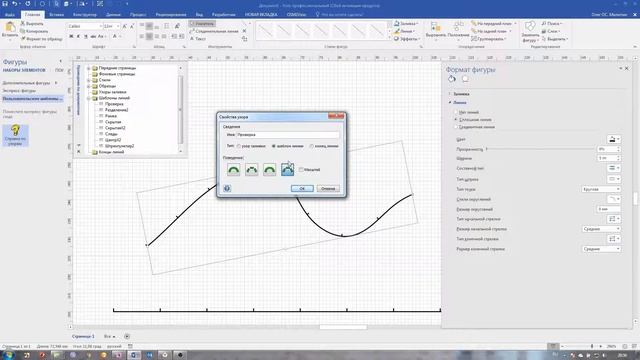Click the add page plus icon

tap(127, 336)
